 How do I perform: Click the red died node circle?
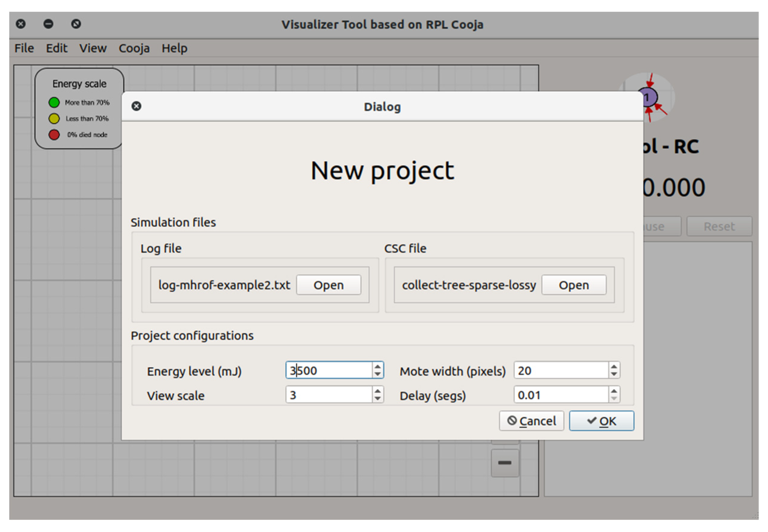point(54,135)
